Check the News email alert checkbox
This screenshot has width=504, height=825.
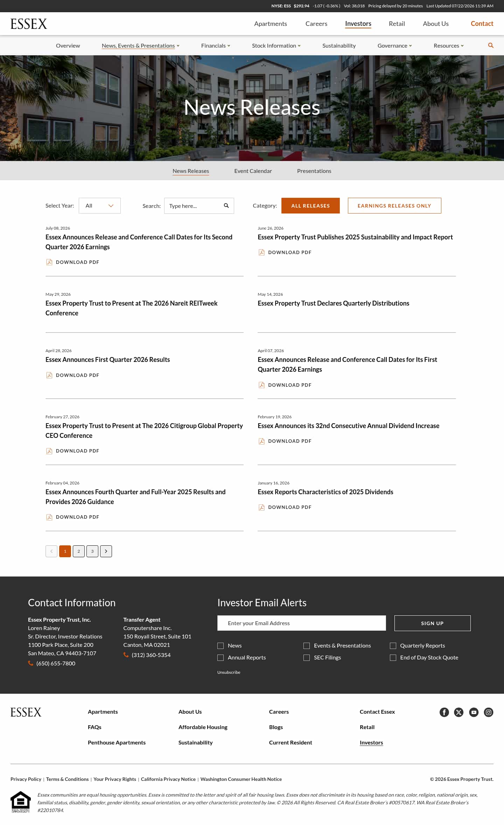coord(220,646)
